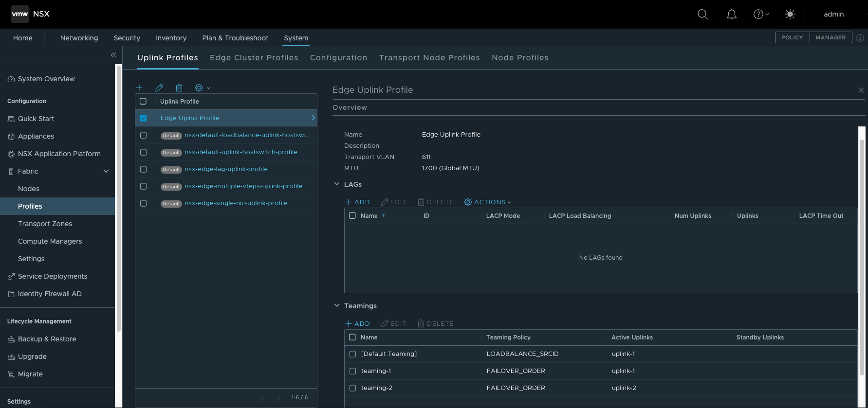The width and height of the screenshot is (868, 408).
Task: Go to Home top menu
Action: pos(23,38)
